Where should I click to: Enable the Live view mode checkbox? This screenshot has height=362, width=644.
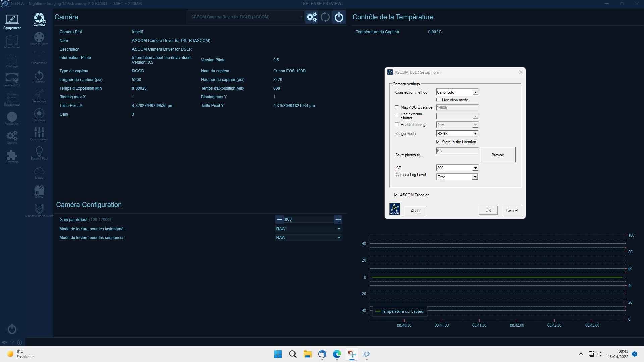(x=438, y=100)
